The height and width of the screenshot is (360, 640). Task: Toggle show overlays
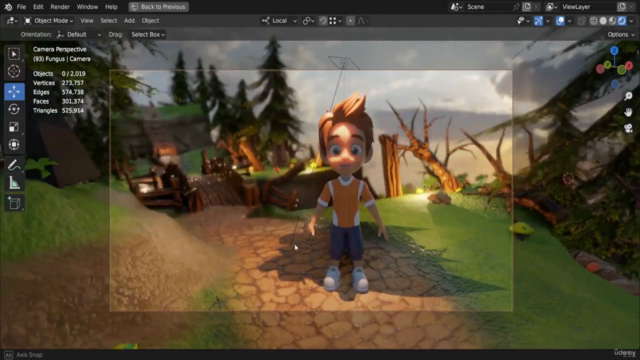point(560,21)
